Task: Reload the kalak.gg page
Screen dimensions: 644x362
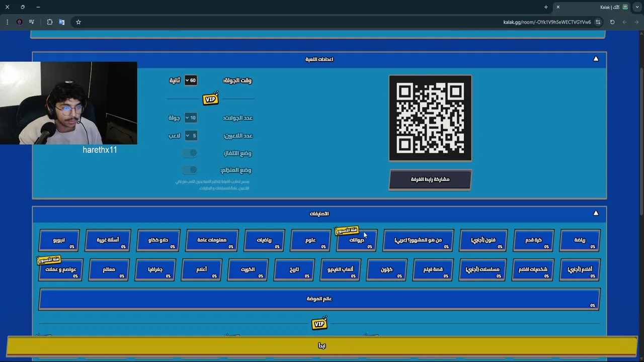Action: pos(612,22)
